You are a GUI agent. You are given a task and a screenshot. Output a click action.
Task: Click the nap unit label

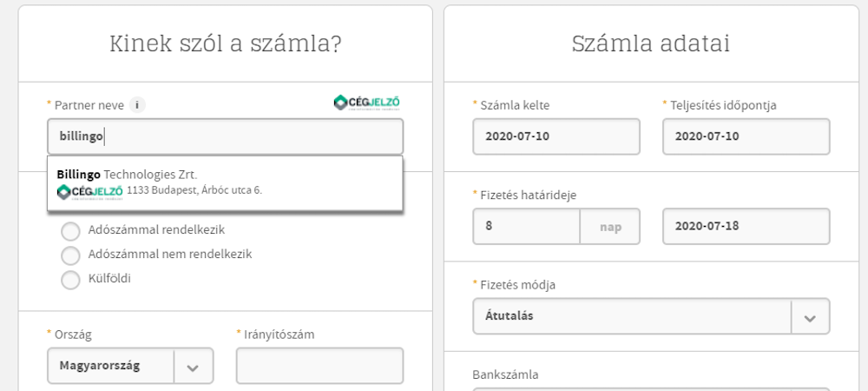[610, 227]
